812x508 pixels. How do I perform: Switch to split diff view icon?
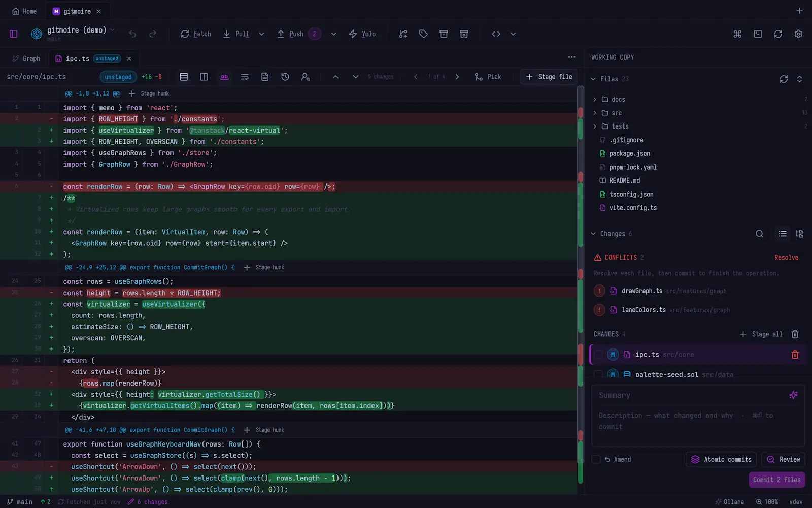tap(204, 77)
